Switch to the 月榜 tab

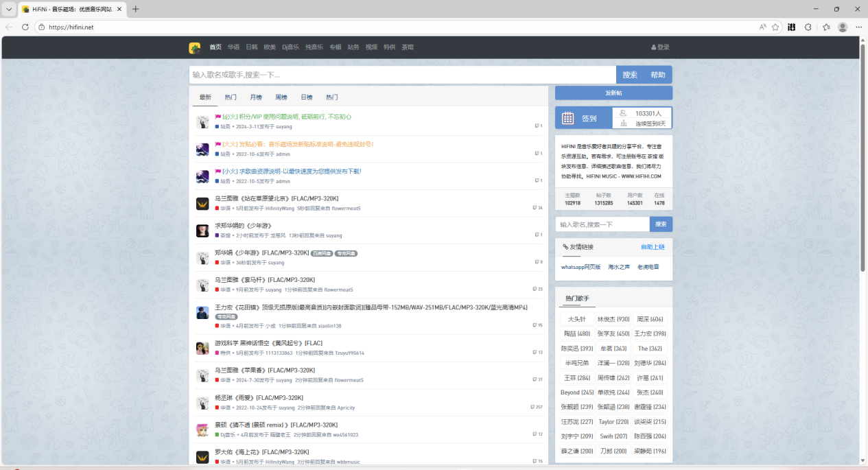point(256,97)
